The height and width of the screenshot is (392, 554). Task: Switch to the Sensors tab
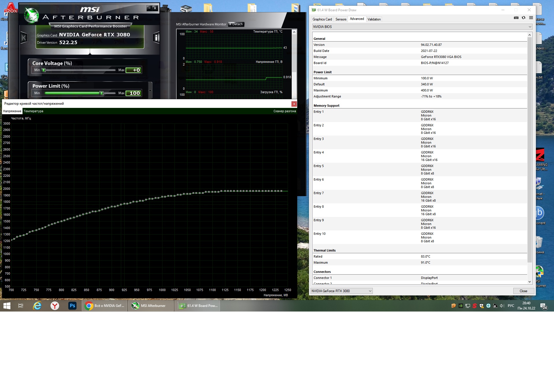341,19
